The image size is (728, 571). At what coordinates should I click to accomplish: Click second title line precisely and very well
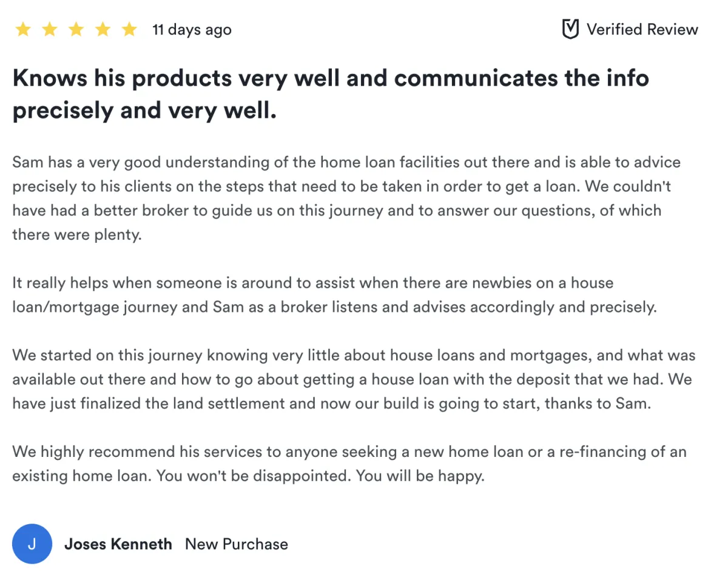[144, 110]
